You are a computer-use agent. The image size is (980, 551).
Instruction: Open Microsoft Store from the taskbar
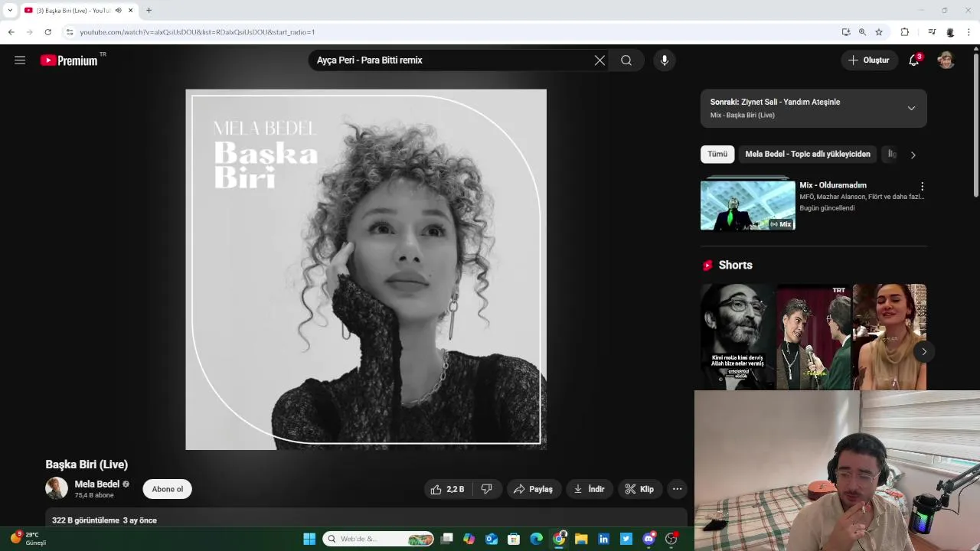(514, 539)
